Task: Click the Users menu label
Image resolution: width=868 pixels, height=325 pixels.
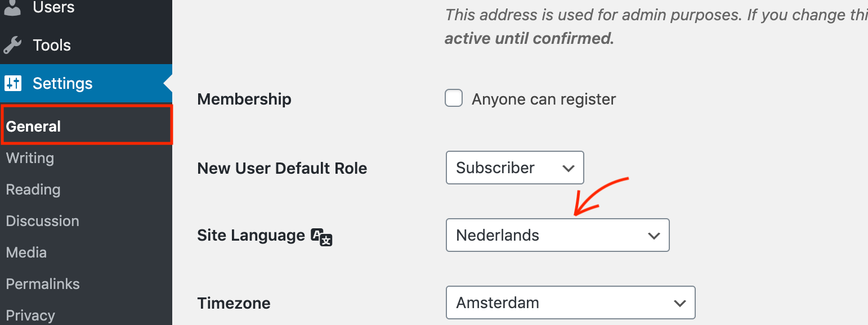Action: click(53, 8)
